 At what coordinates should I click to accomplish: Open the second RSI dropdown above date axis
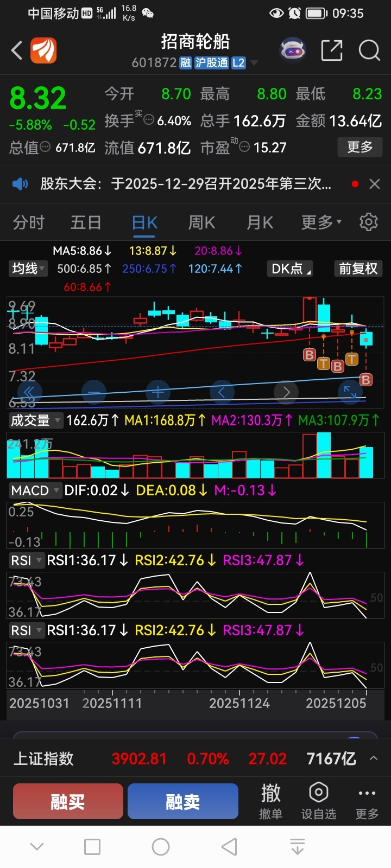(x=27, y=630)
